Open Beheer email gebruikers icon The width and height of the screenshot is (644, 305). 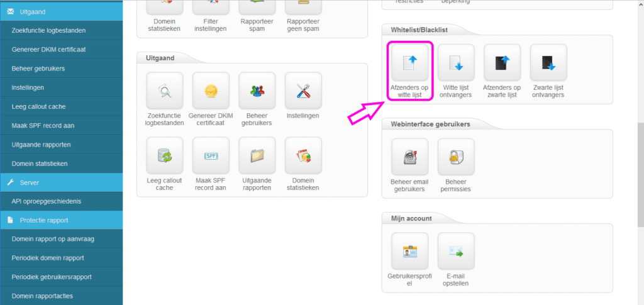pos(409,157)
